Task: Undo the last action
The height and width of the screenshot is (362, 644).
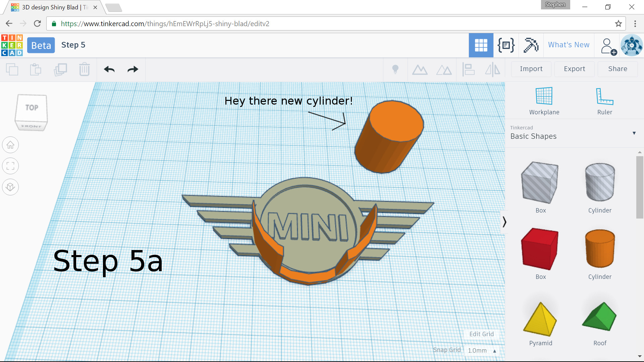Action: [x=109, y=69]
